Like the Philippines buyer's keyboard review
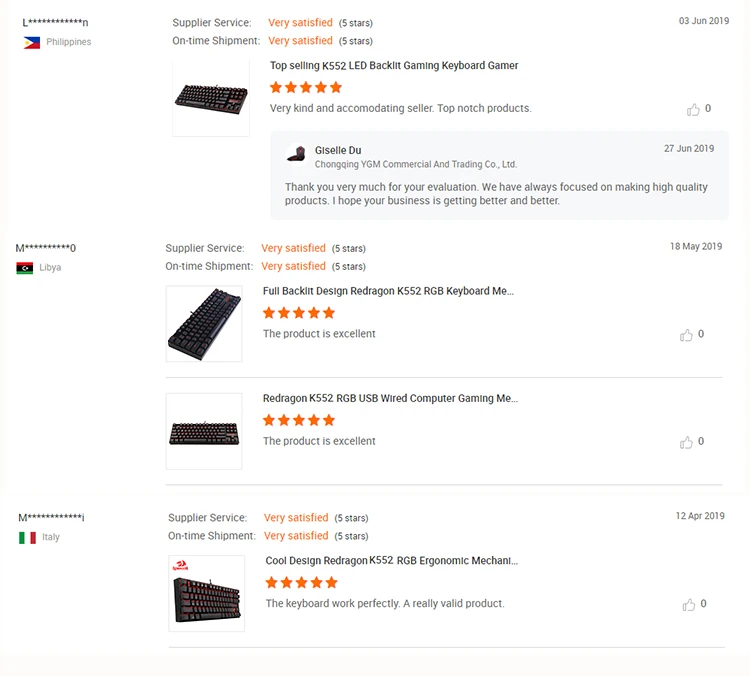Viewport: 750px width, 676px height. pyautogui.click(x=693, y=109)
